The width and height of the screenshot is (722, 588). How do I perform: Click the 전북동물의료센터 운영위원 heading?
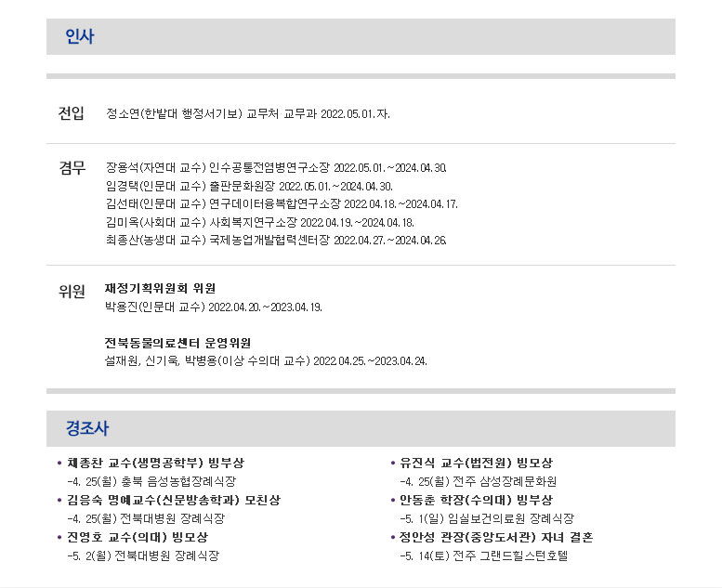(177, 343)
